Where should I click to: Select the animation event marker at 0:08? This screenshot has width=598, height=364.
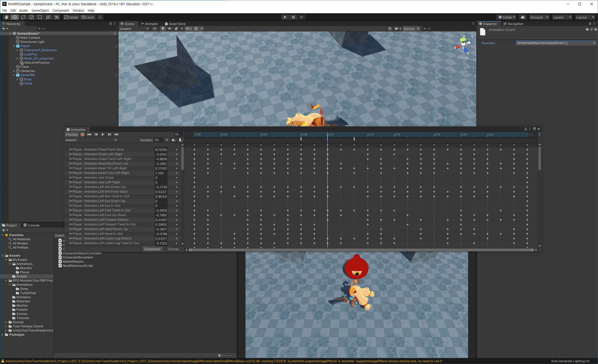click(x=301, y=139)
